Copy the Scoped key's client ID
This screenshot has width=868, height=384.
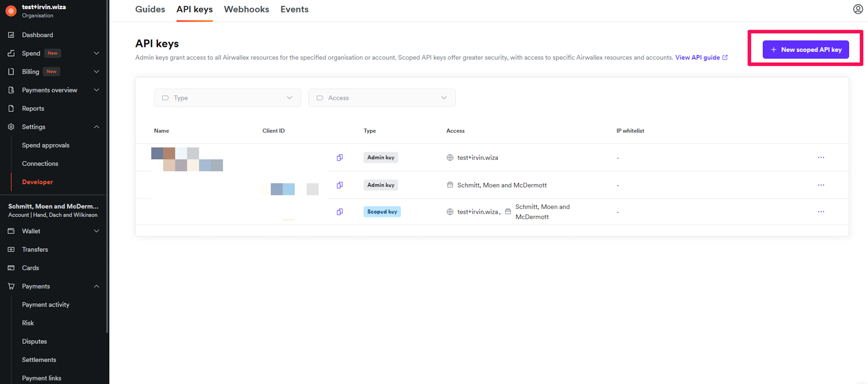click(340, 211)
